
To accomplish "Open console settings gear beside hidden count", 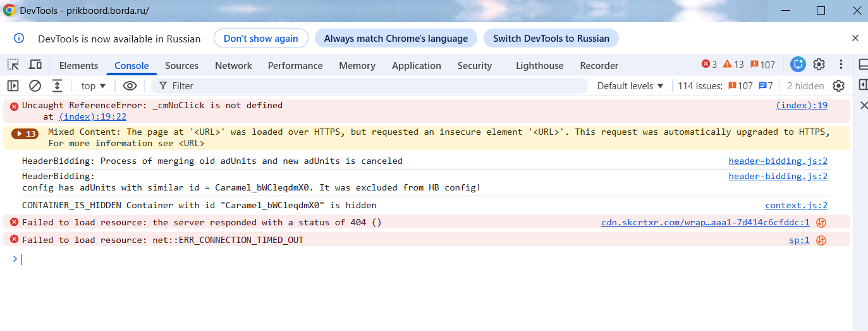I will point(838,85).
